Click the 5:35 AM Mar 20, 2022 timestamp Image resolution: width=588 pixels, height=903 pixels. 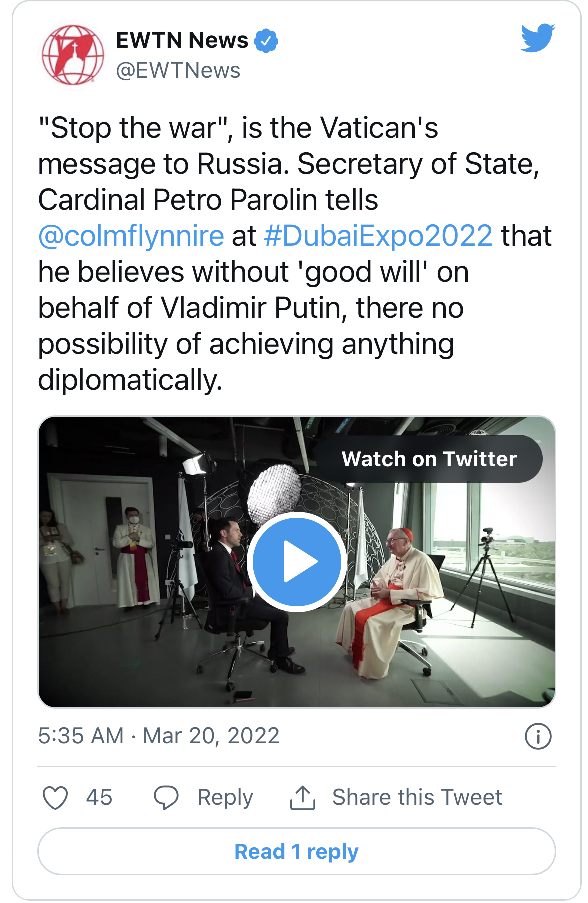click(159, 736)
